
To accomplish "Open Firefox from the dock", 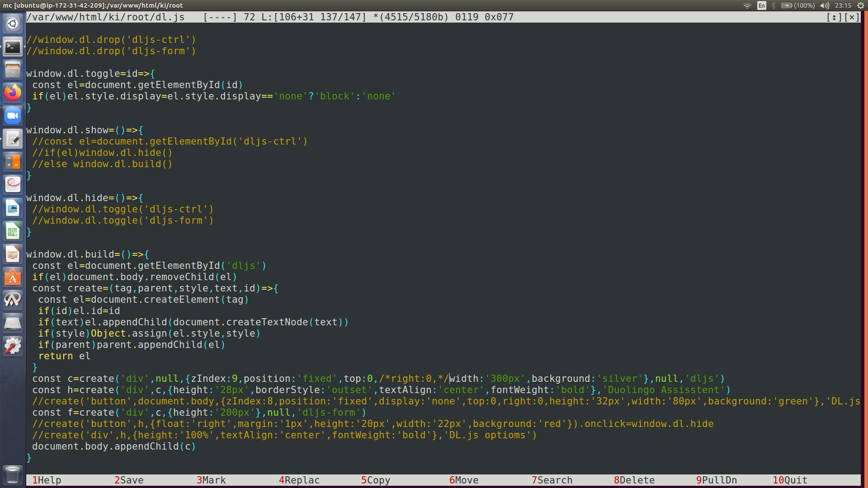I will (13, 93).
